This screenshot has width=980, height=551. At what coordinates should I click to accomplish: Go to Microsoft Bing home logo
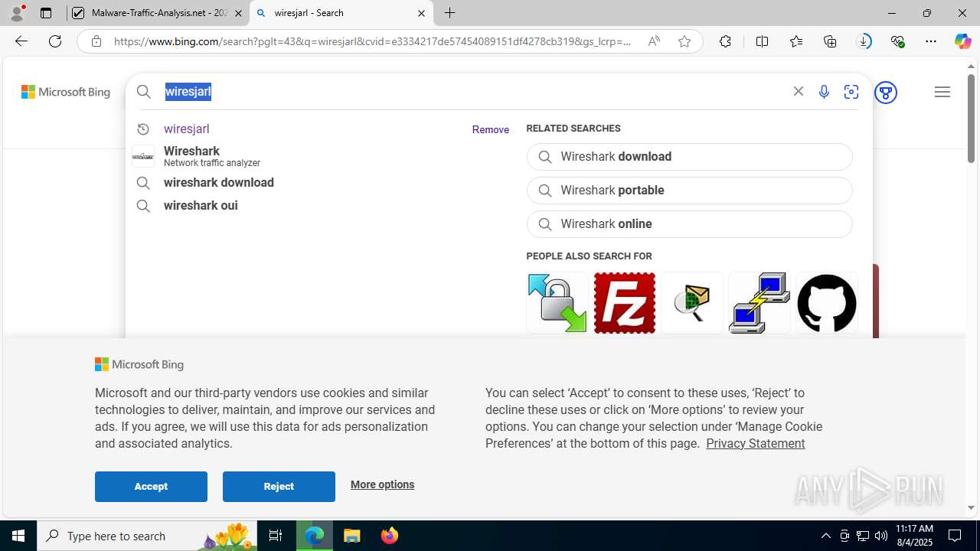66,92
